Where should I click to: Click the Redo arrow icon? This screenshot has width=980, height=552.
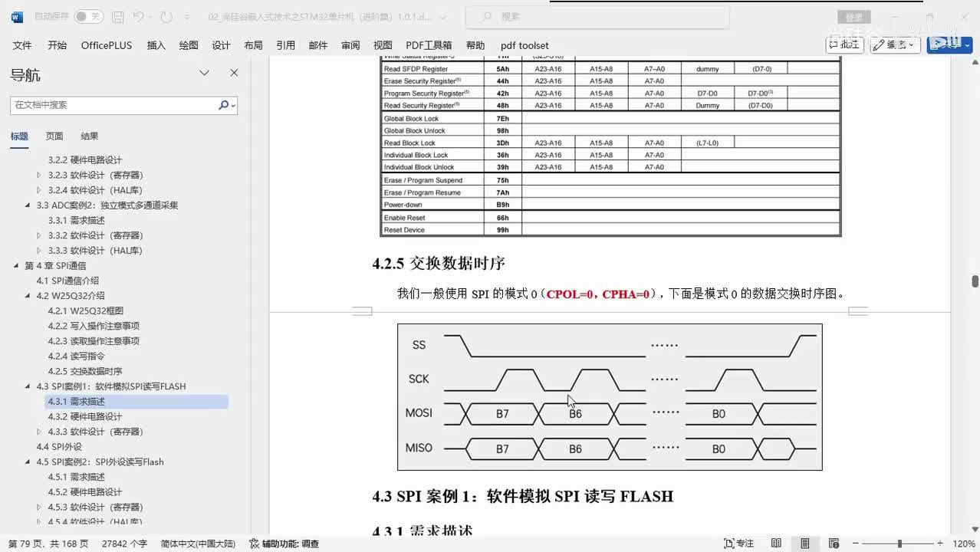pyautogui.click(x=166, y=17)
